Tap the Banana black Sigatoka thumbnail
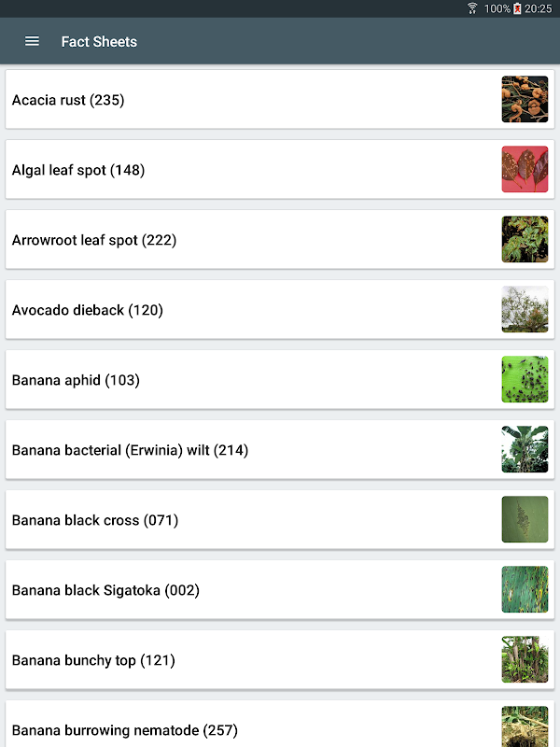 [525, 589]
